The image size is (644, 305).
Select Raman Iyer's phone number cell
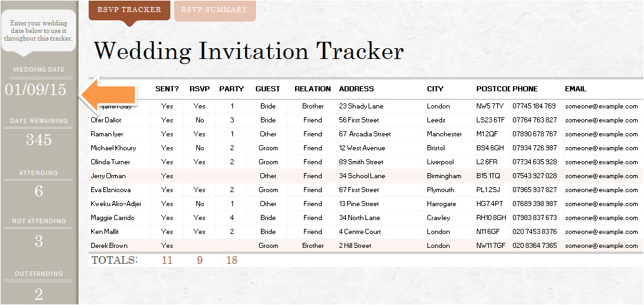coord(534,134)
